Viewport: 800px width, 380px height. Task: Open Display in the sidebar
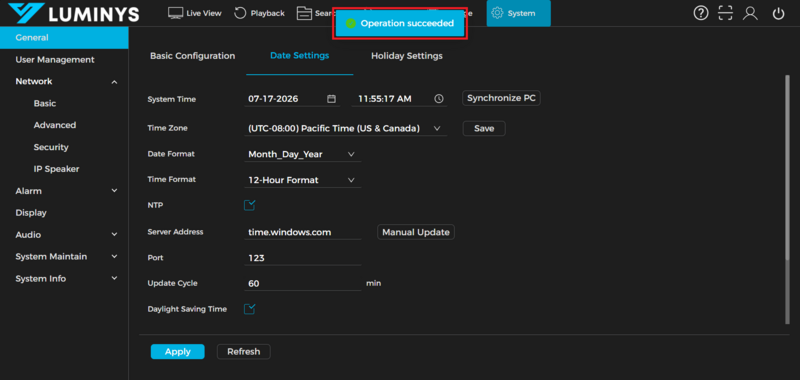pyautogui.click(x=31, y=213)
